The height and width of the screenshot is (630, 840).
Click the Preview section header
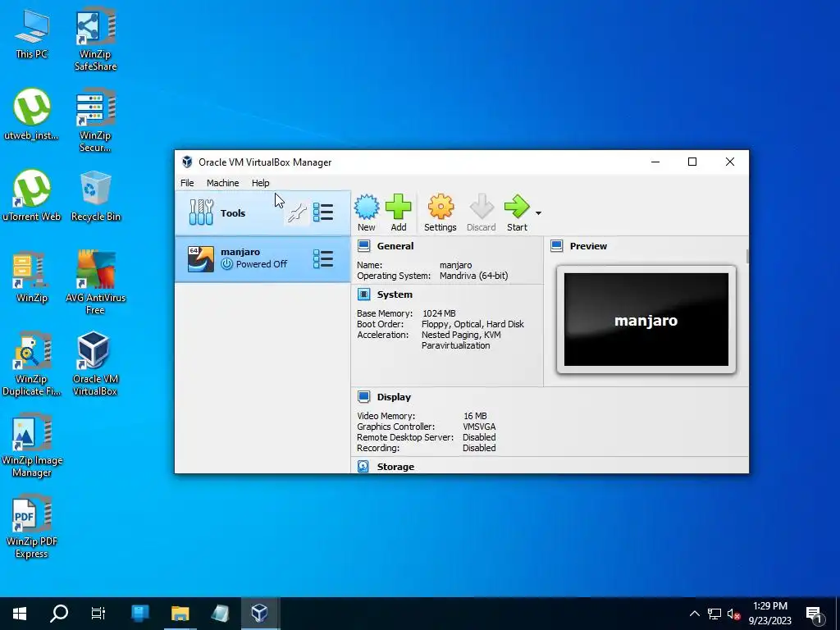click(588, 246)
